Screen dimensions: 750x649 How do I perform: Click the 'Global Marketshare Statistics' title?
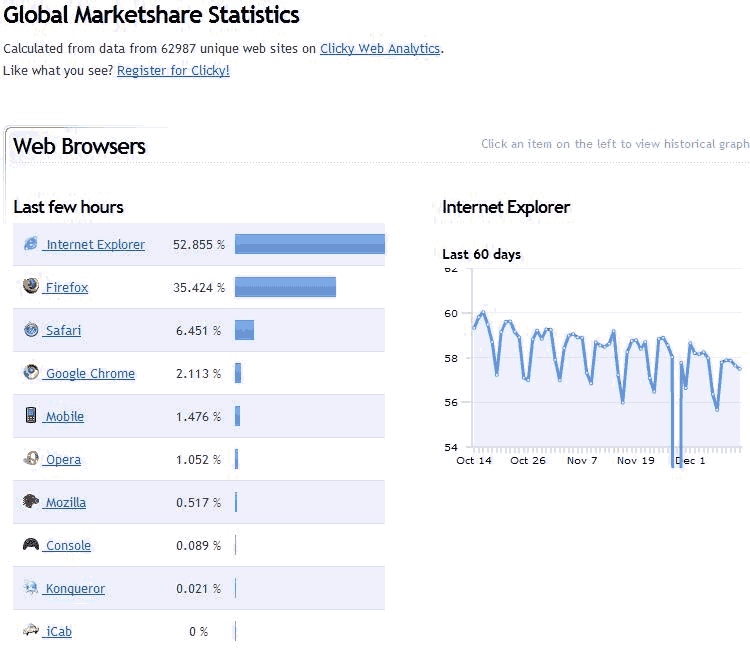pyautogui.click(x=151, y=15)
